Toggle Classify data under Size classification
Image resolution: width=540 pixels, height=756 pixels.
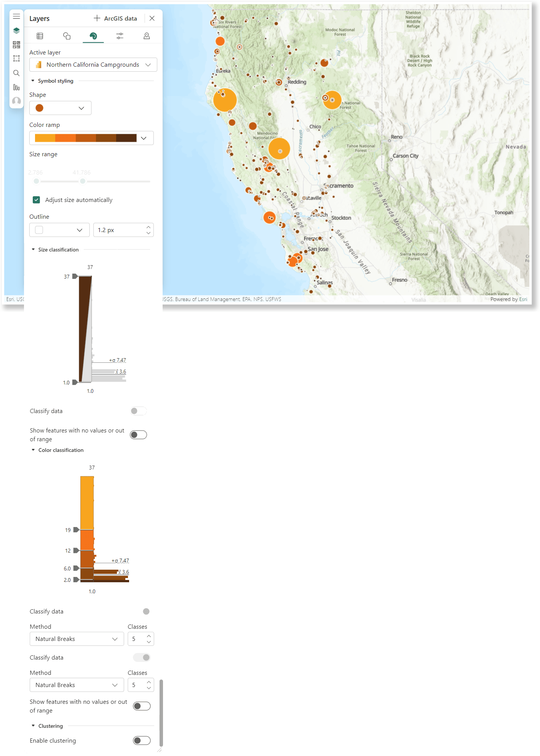point(138,411)
